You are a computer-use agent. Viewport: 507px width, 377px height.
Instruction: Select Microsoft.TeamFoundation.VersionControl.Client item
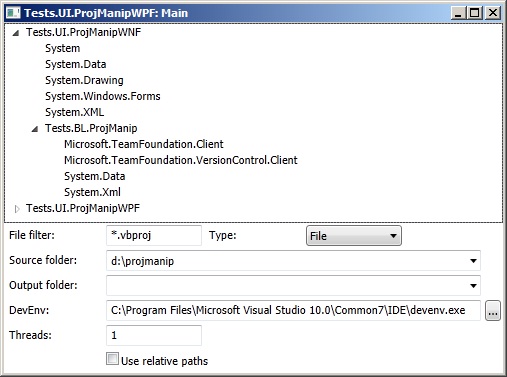181,160
